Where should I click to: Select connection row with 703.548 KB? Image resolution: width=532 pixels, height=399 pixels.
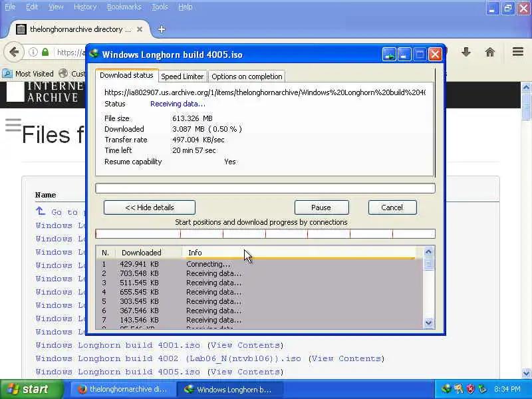259,273
